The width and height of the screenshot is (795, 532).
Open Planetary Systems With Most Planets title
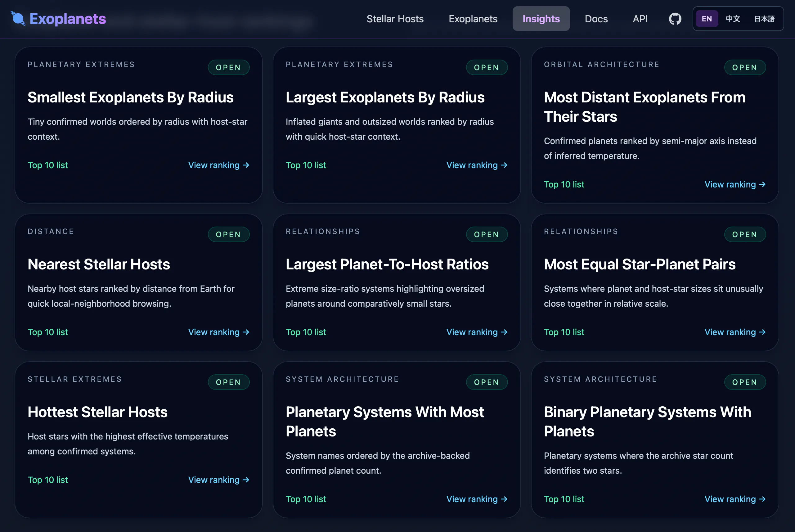point(384,422)
